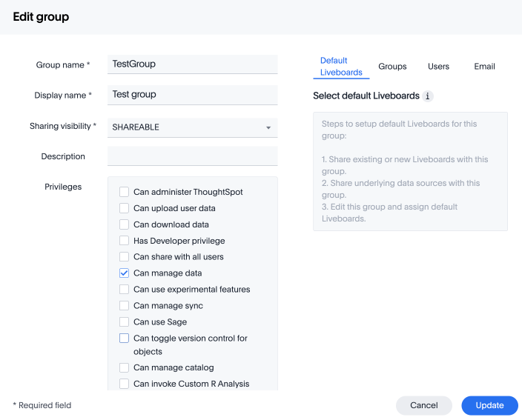Image resolution: width=522 pixels, height=420 pixels.
Task: Go to the Email tab
Action: (x=484, y=67)
